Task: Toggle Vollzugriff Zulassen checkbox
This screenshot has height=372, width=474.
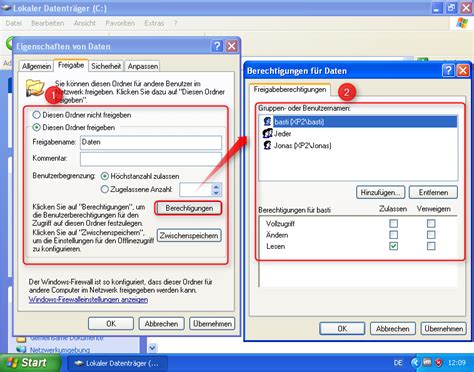Action: [394, 223]
